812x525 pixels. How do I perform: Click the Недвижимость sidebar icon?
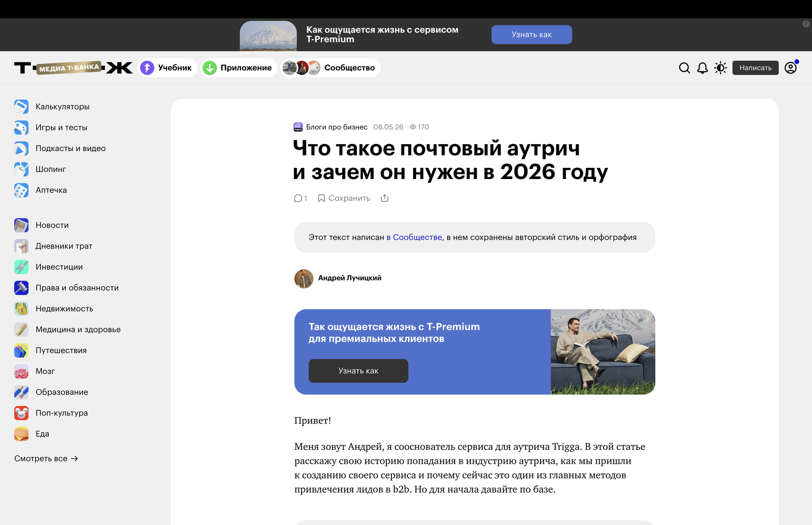pyautogui.click(x=21, y=308)
